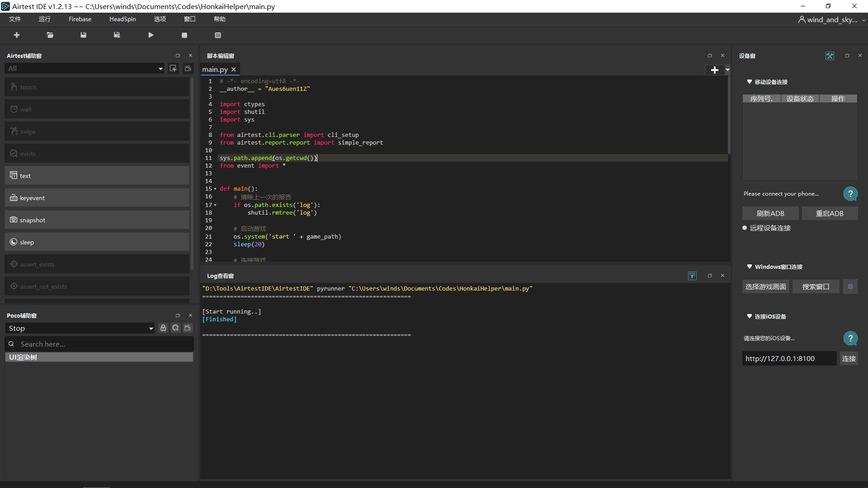
Task: Select the assert_exists command
Action: tap(97, 264)
